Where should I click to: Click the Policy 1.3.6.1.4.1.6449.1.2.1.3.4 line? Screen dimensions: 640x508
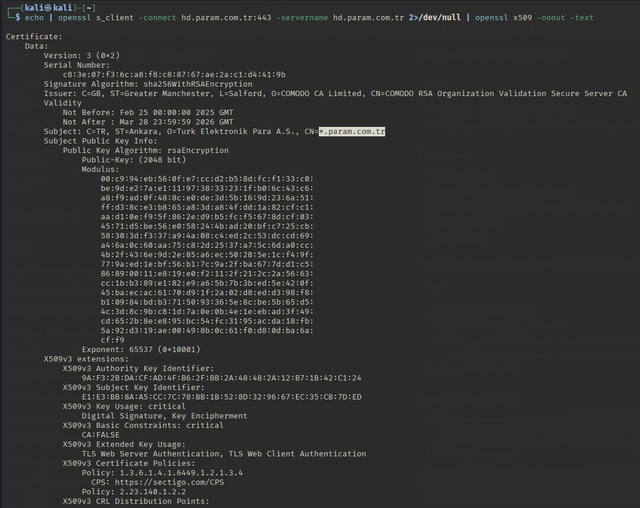pos(162,473)
